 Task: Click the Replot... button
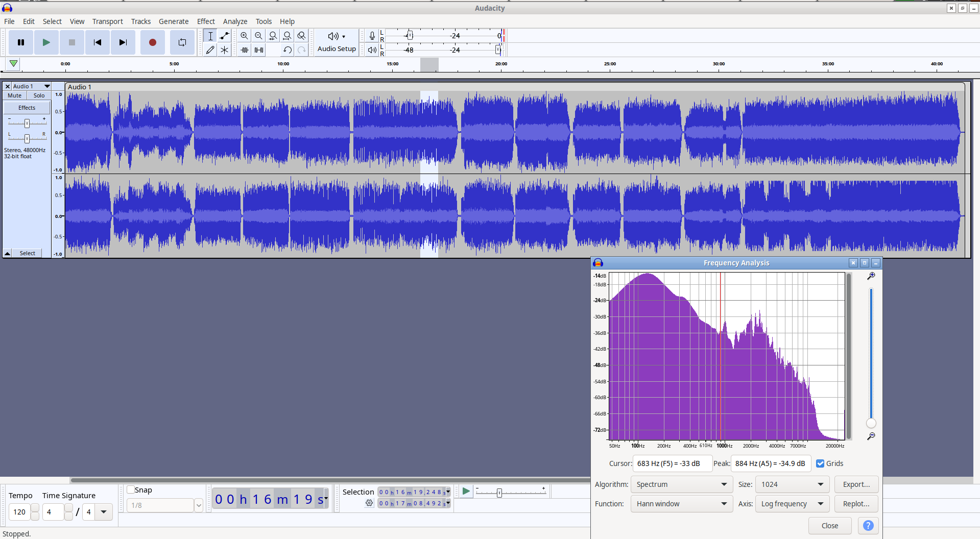856,504
